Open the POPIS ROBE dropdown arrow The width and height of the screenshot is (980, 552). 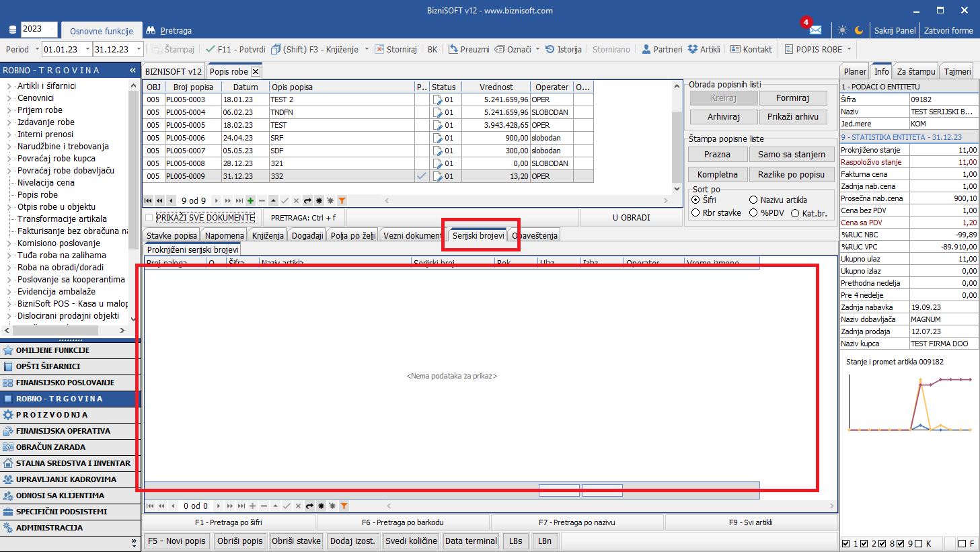click(x=849, y=49)
